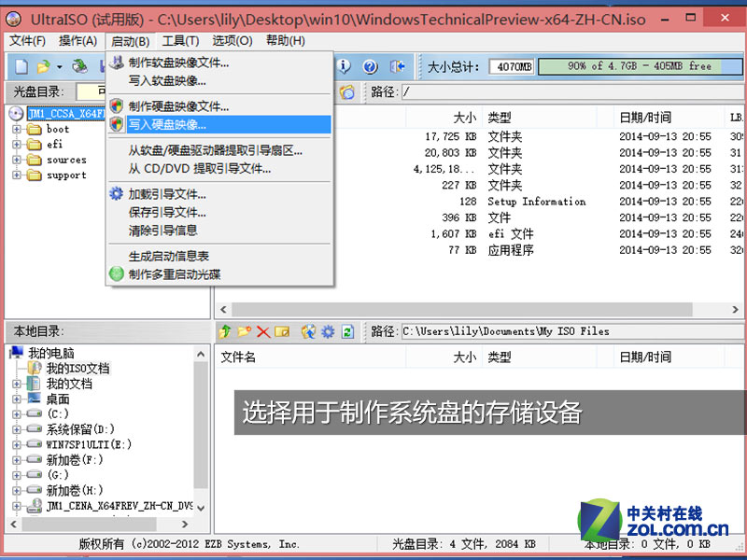Click the gear icon beside 加载引导文件

coord(117,194)
